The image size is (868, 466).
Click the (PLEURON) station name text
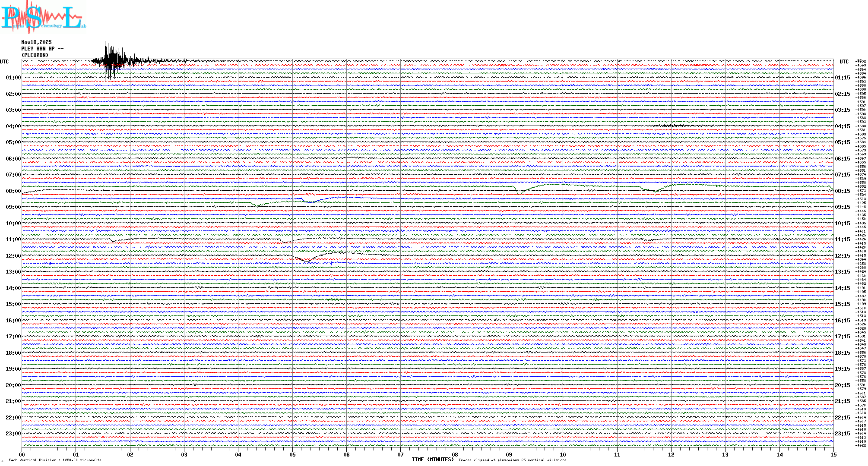point(35,55)
